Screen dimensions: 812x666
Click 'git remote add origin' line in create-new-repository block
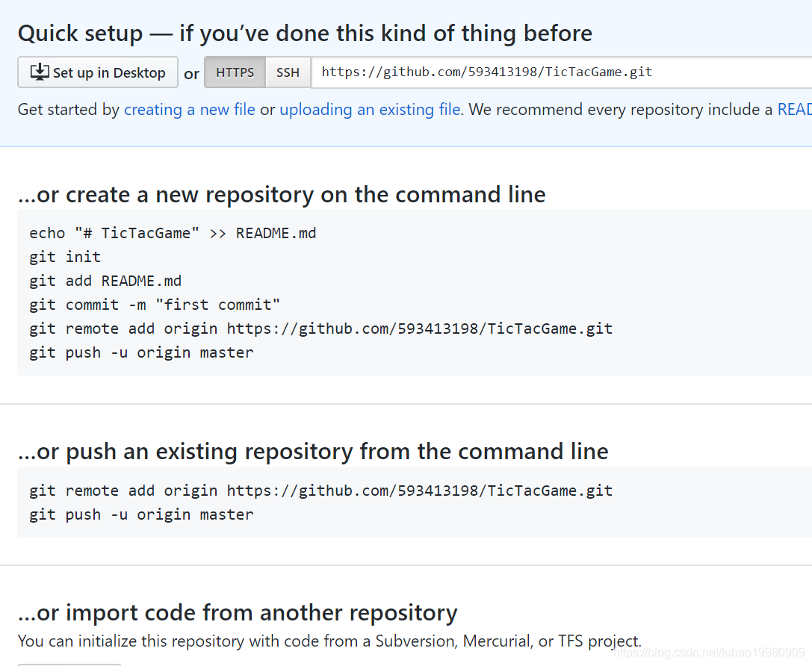320,329
